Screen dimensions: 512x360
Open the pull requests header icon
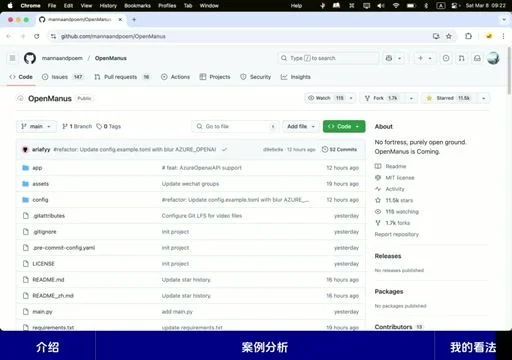(461, 58)
